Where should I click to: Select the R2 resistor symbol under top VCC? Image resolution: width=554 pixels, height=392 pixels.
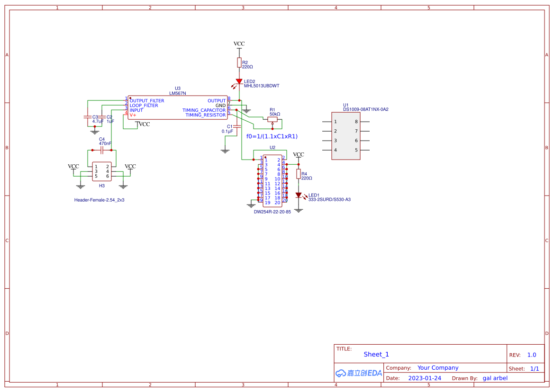click(x=239, y=63)
